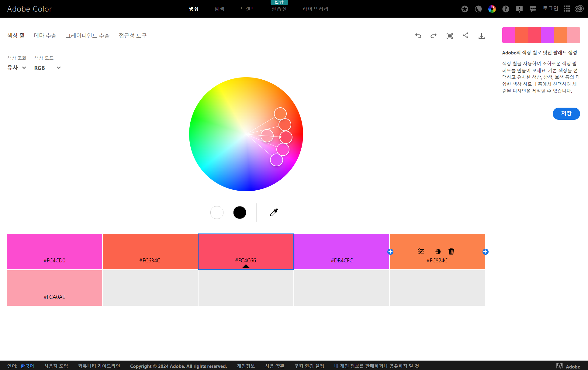
Task: Select the black background circle
Action: pyautogui.click(x=240, y=212)
